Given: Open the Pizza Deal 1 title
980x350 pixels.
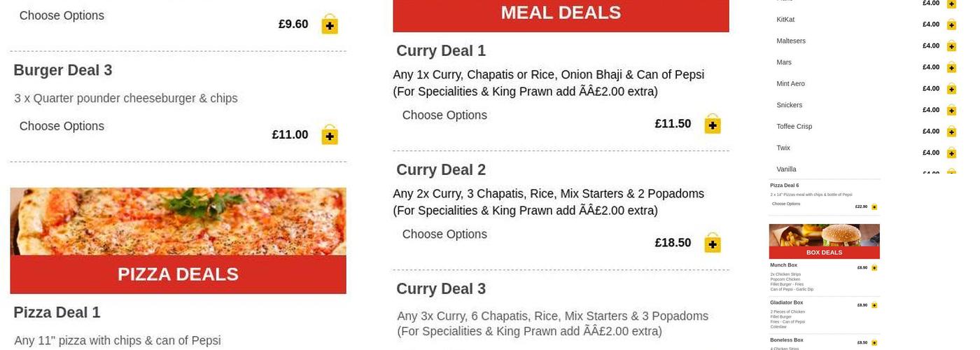Looking at the screenshot, I should click(x=57, y=312).
